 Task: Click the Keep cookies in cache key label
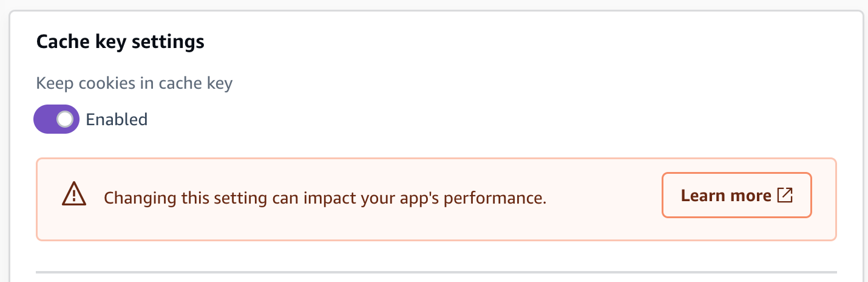point(134,83)
